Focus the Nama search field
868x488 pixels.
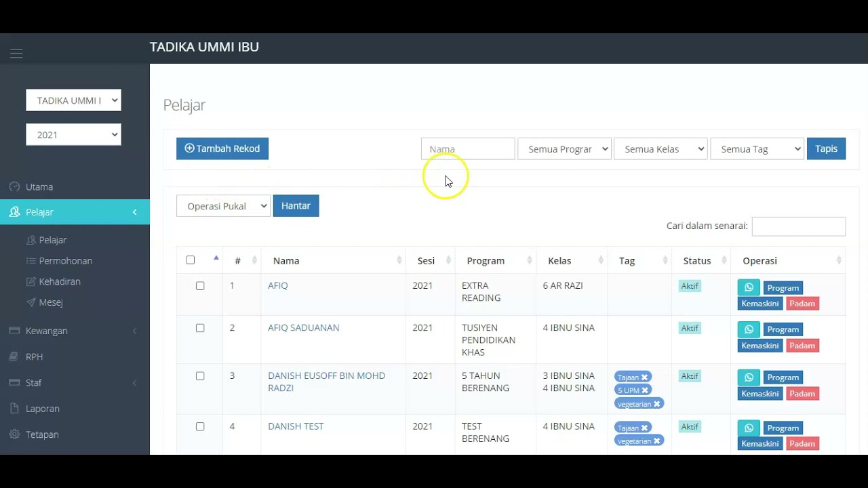click(468, 149)
